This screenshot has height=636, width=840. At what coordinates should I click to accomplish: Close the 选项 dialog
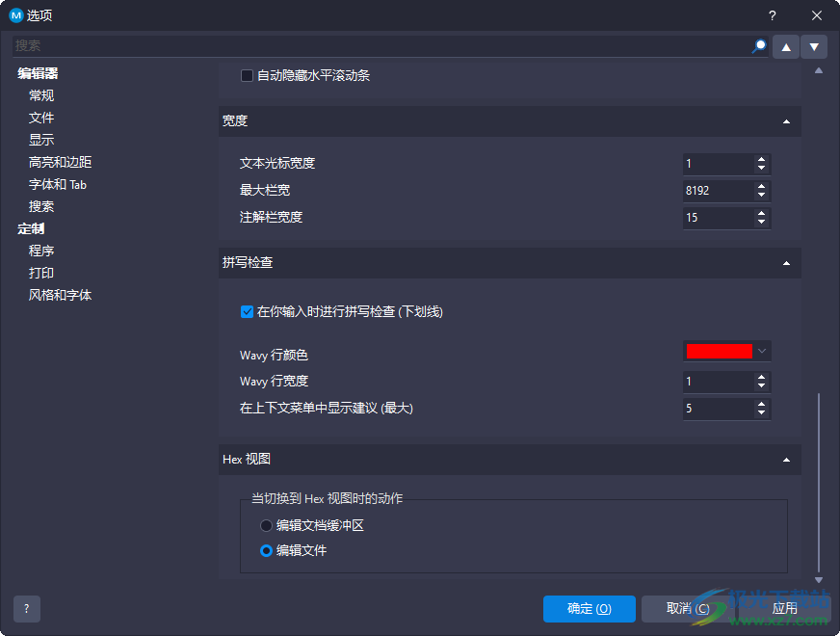tap(817, 15)
